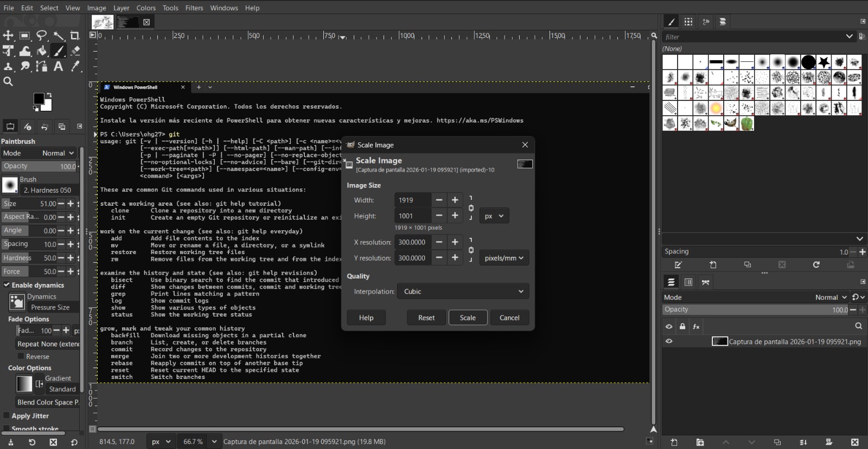Open the Interpolation Cubic dropdown
The height and width of the screenshot is (449, 868).
coord(463,292)
